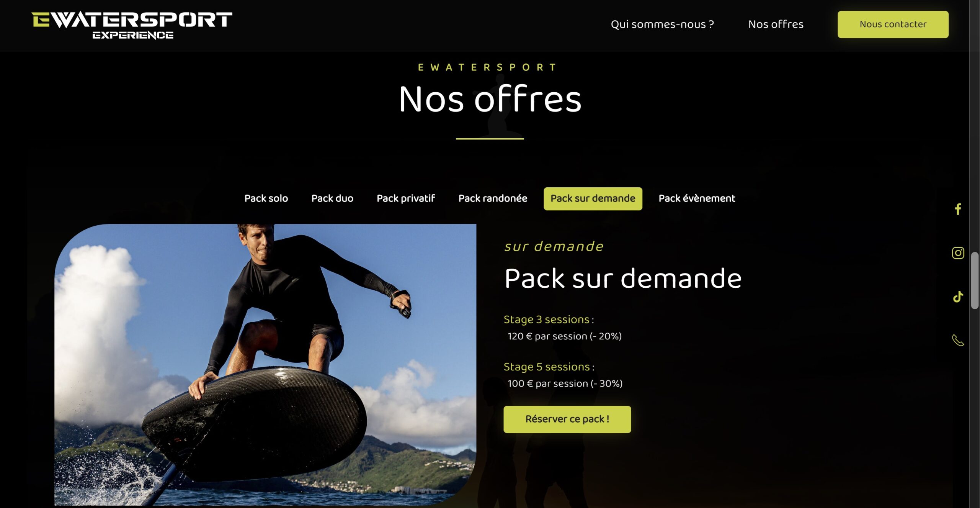Open the TikTok social icon
Image resolution: width=980 pixels, height=508 pixels.
958,297
